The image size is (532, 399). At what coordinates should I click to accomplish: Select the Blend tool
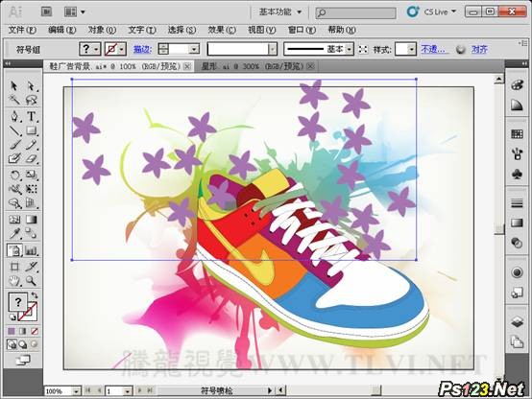pyautogui.click(x=31, y=233)
